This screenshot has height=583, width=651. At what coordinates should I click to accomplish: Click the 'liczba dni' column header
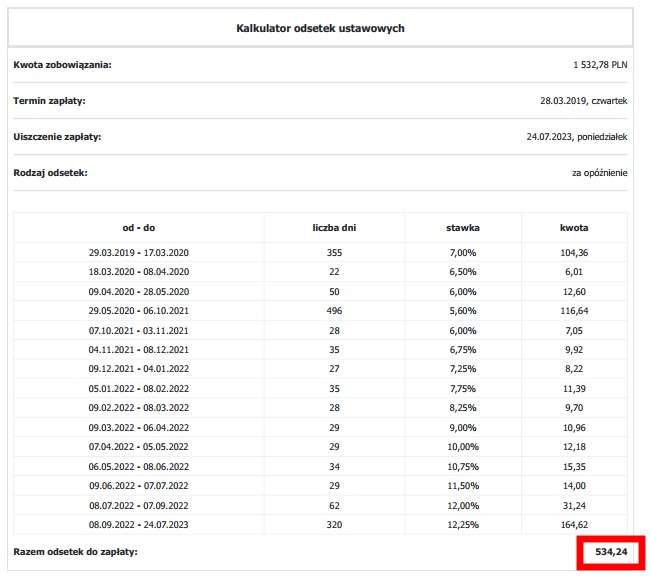(x=334, y=228)
